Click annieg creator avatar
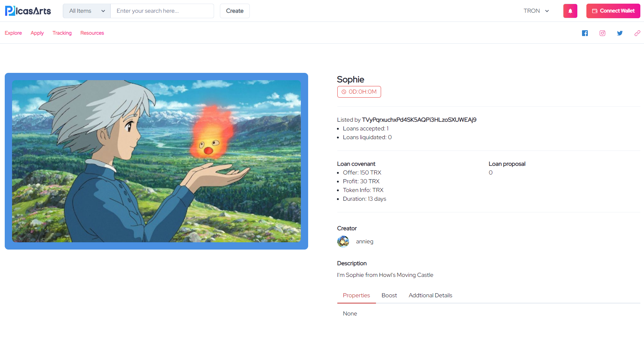 [x=343, y=242]
